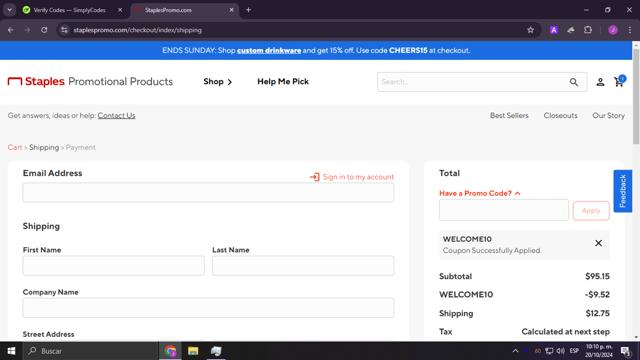
Task: Open Chrome from the taskbar
Action: [x=171, y=351]
